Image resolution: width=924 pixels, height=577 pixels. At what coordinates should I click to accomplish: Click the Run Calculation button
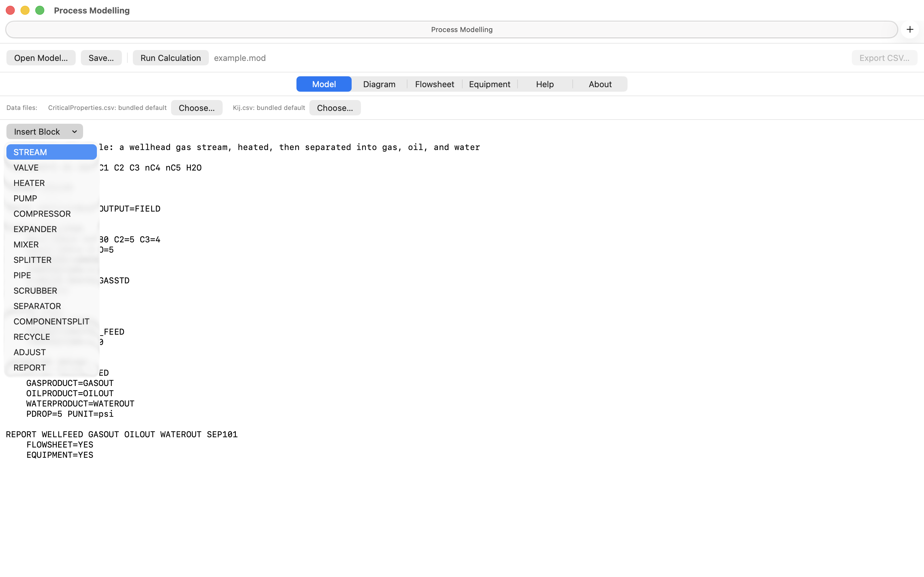(x=171, y=58)
